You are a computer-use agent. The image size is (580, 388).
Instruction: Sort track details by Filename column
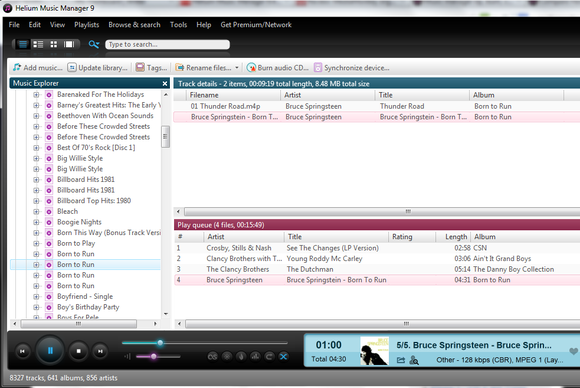click(x=233, y=95)
